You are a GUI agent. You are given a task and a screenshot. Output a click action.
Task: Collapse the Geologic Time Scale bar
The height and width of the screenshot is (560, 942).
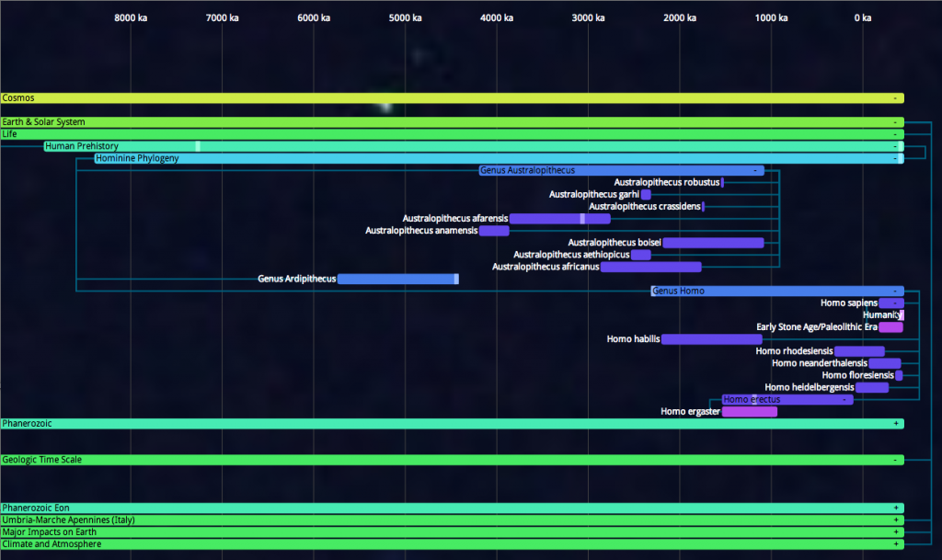coord(895,460)
